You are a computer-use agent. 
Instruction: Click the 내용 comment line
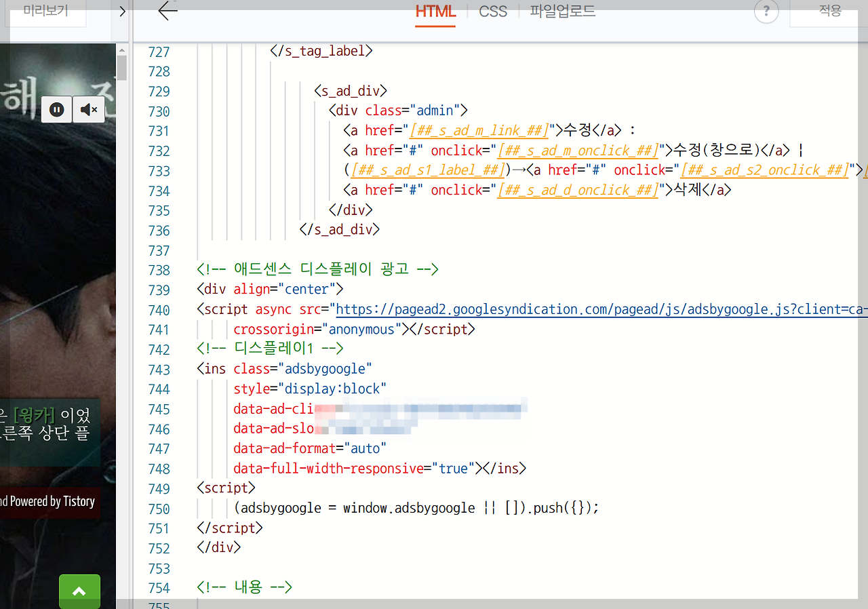pos(244,587)
